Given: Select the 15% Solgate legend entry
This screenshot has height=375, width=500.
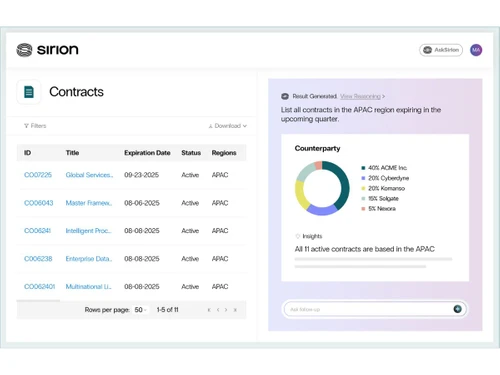Looking at the screenshot, I should (x=380, y=198).
